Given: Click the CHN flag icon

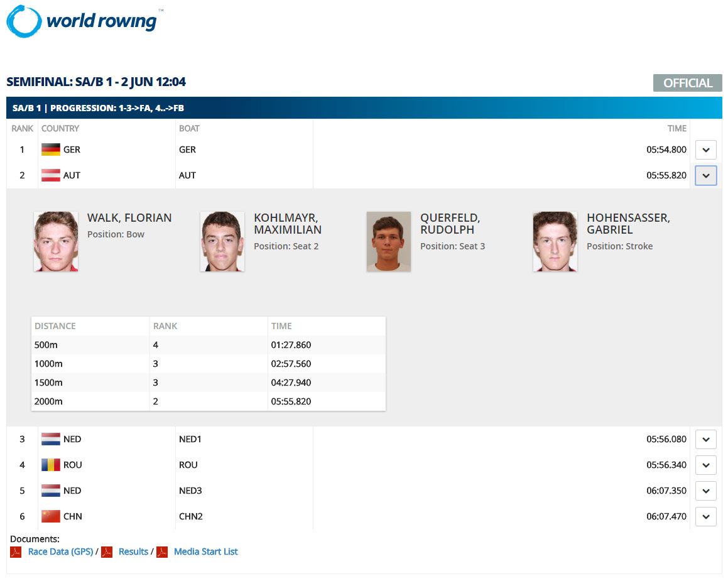Looking at the screenshot, I should coord(50,516).
